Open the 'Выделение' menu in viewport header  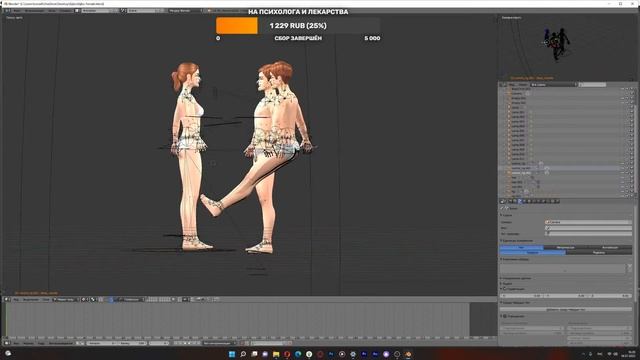[x=31, y=300]
